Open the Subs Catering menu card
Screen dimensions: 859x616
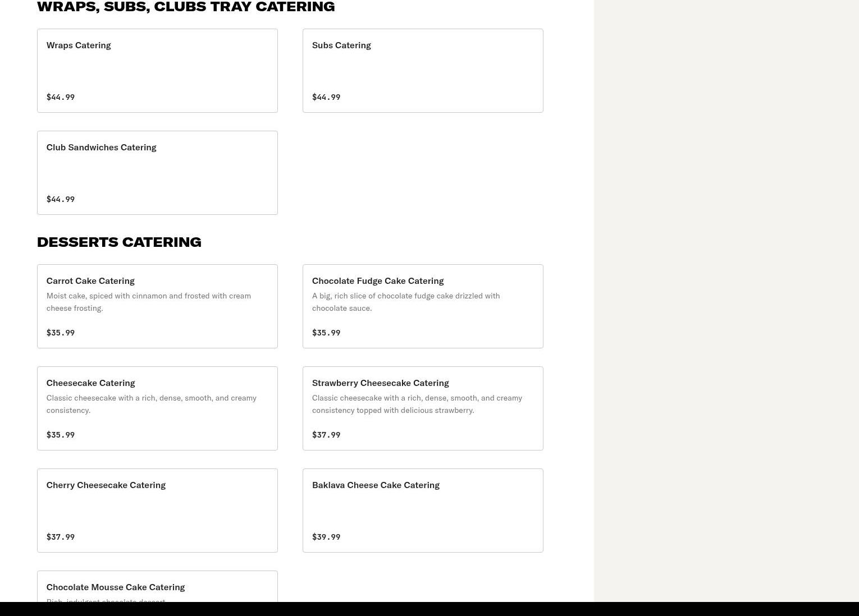(423, 71)
